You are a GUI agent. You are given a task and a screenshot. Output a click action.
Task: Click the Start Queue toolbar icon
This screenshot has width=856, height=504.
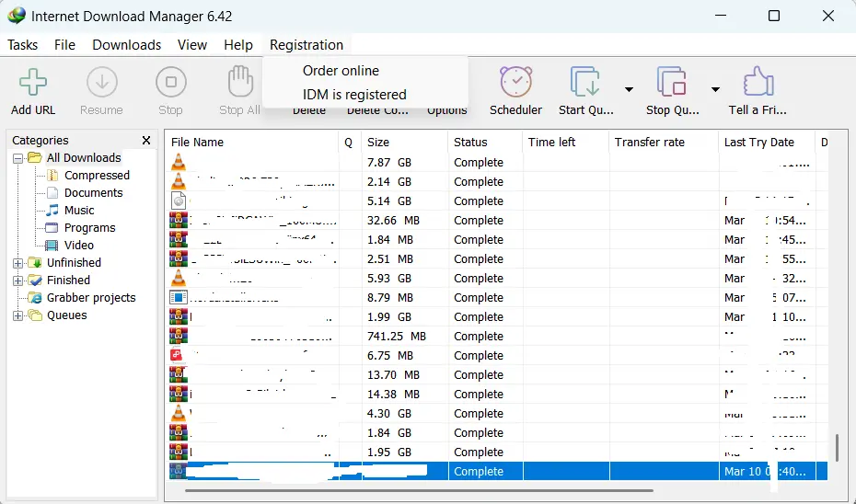point(584,82)
